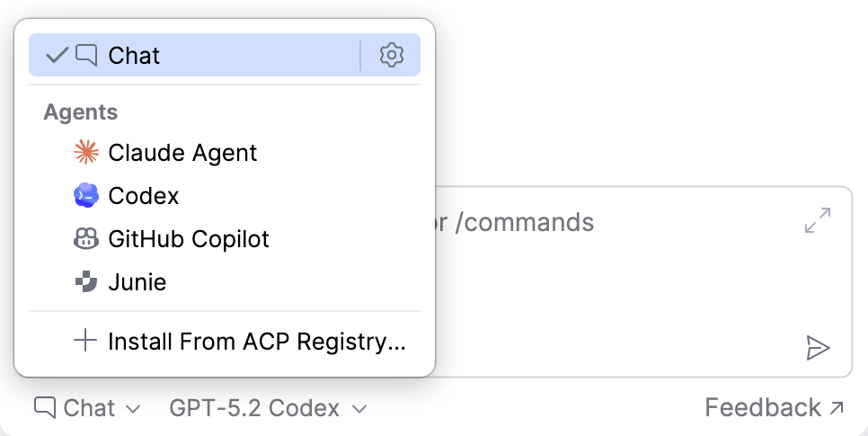Open the Feedback link
Viewport: 868px width, 436px height.
pos(775,408)
